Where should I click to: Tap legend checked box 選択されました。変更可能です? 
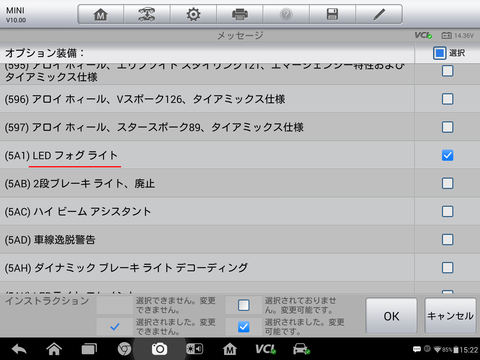point(244,327)
